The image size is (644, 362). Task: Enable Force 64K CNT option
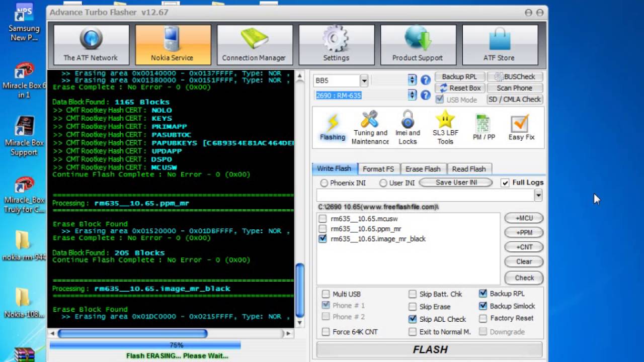click(326, 332)
